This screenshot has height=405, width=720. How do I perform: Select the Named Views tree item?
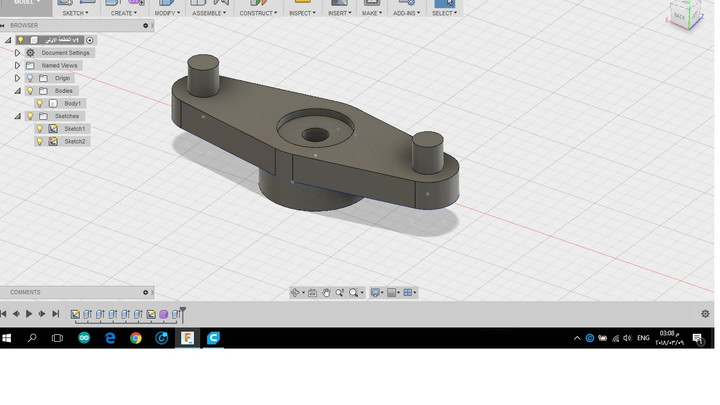[59, 66]
